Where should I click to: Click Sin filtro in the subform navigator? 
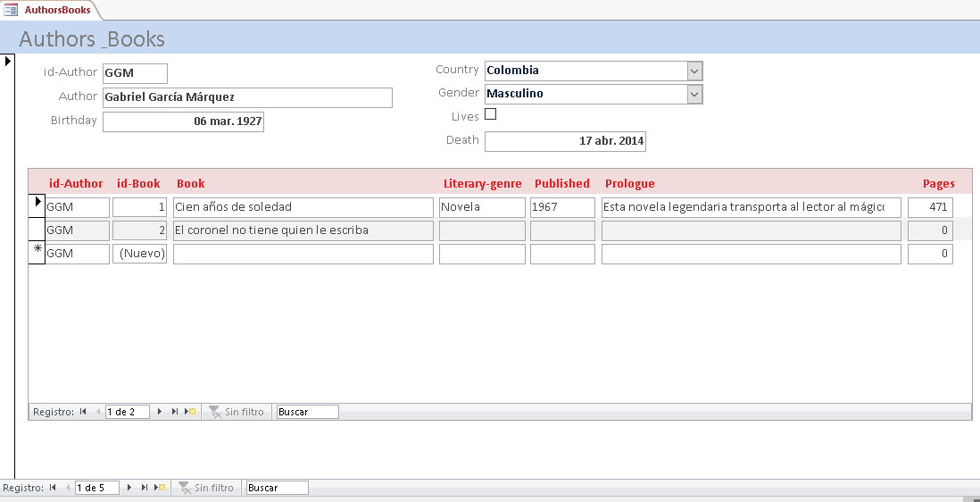(x=237, y=412)
